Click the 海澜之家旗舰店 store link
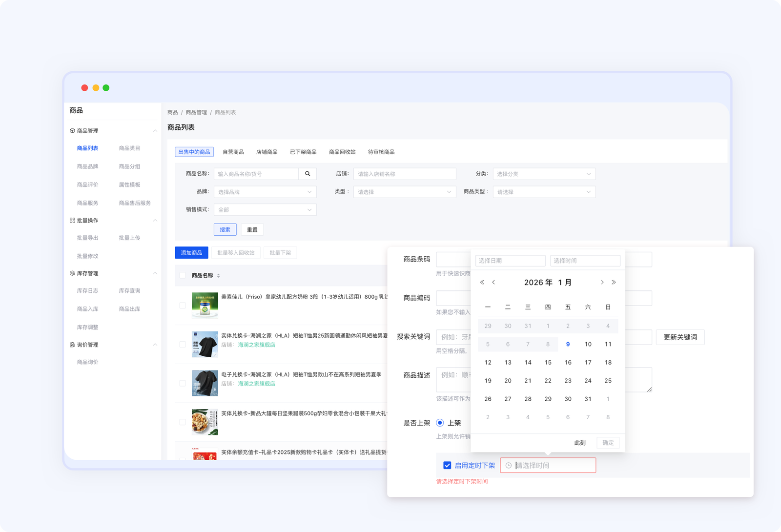 (256, 345)
